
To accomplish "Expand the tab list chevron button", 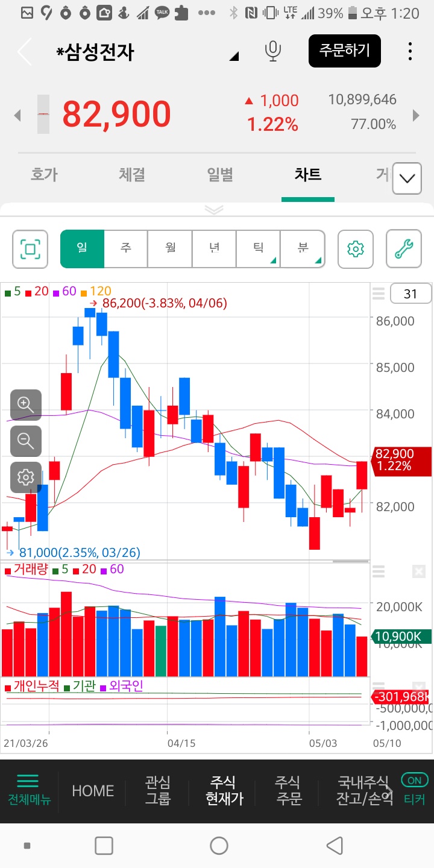I will pyautogui.click(x=407, y=179).
